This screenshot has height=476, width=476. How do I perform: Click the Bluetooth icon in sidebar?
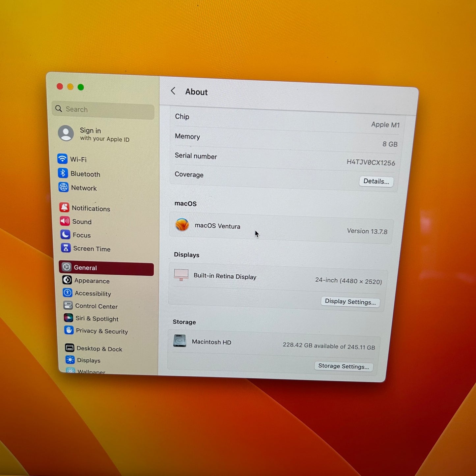coord(63,173)
